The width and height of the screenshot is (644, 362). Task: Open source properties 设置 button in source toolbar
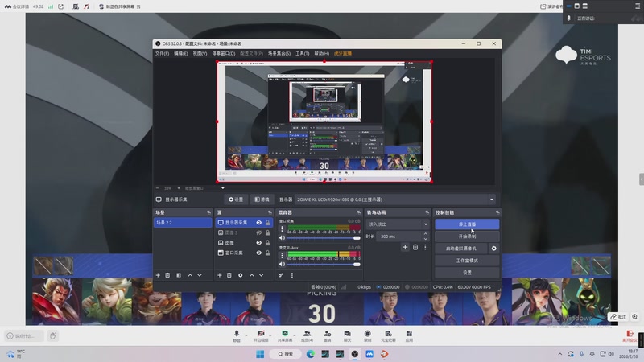(236, 200)
